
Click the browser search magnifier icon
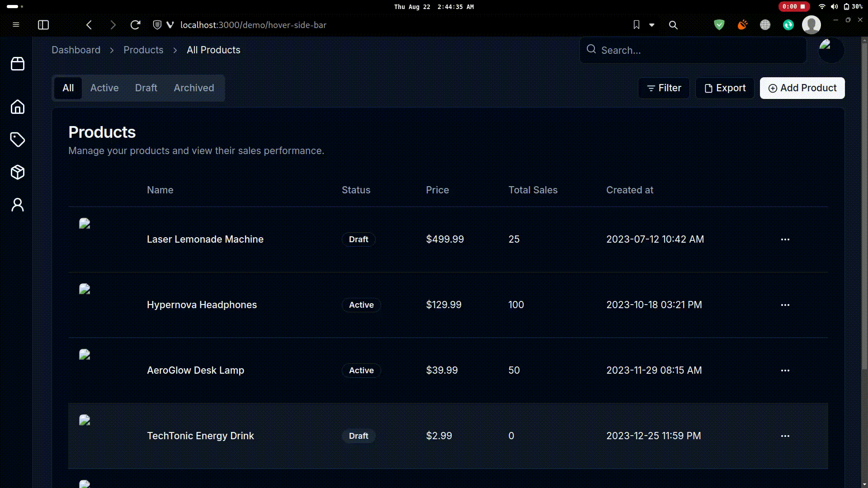(673, 25)
